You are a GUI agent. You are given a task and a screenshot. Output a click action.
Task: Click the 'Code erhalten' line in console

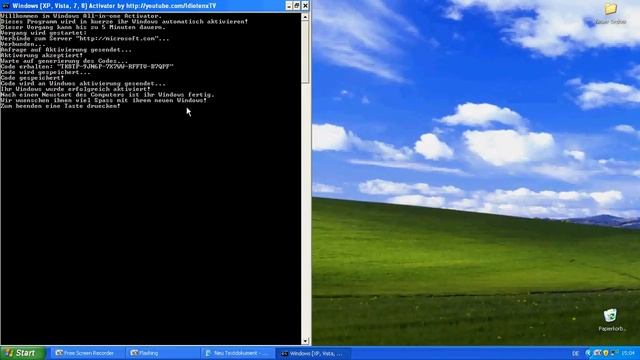point(87,67)
